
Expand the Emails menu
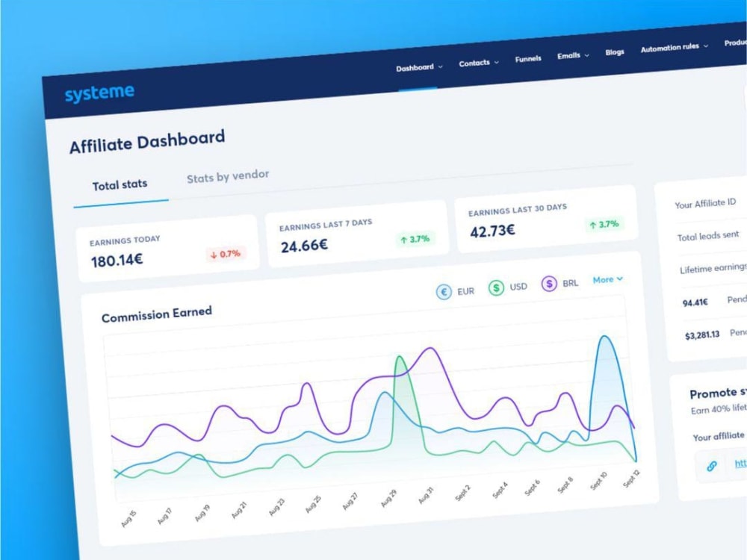pos(573,56)
